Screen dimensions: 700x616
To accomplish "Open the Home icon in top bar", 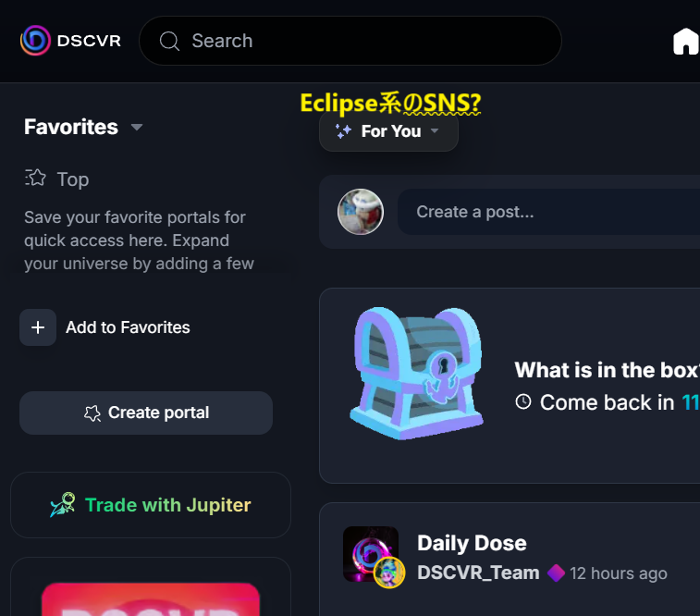I will [x=686, y=42].
